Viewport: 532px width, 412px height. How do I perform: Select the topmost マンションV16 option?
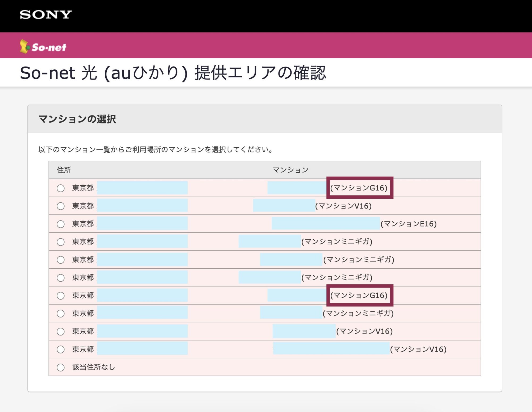tap(61, 206)
